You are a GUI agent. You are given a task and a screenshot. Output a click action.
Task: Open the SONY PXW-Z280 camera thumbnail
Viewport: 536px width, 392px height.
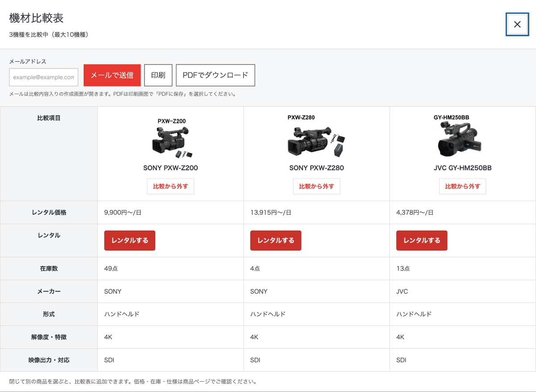[316, 137]
